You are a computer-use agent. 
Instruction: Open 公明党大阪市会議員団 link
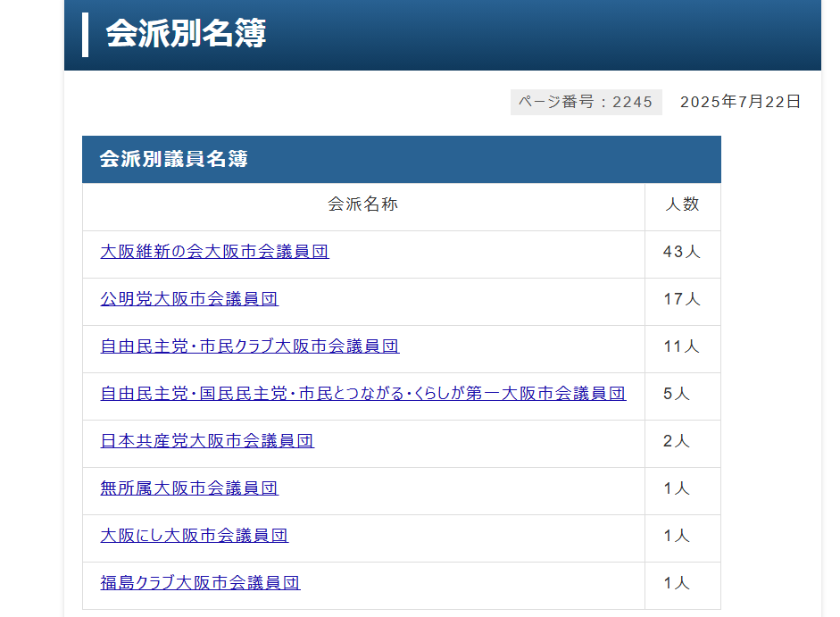pyautogui.click(x=189, y=298)
